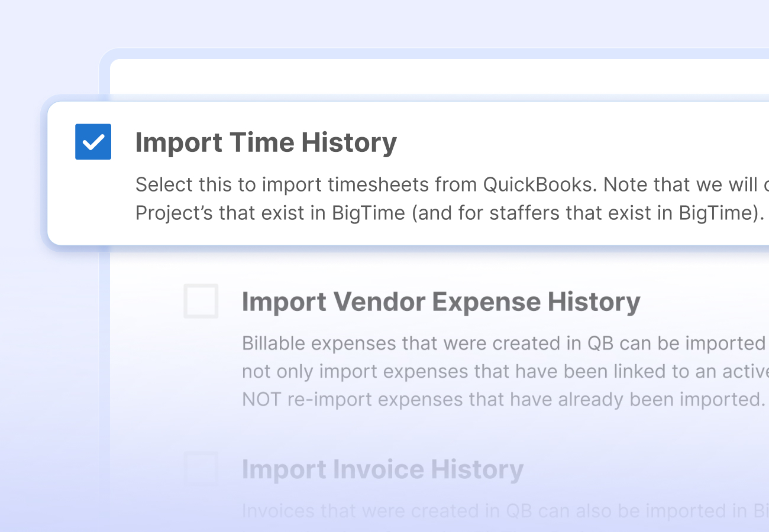Image resolution: width=769 pixels, height=532 pixels.
Task: Click the QuickBooks timesheet description text
Action: click(x=414, y=198)
